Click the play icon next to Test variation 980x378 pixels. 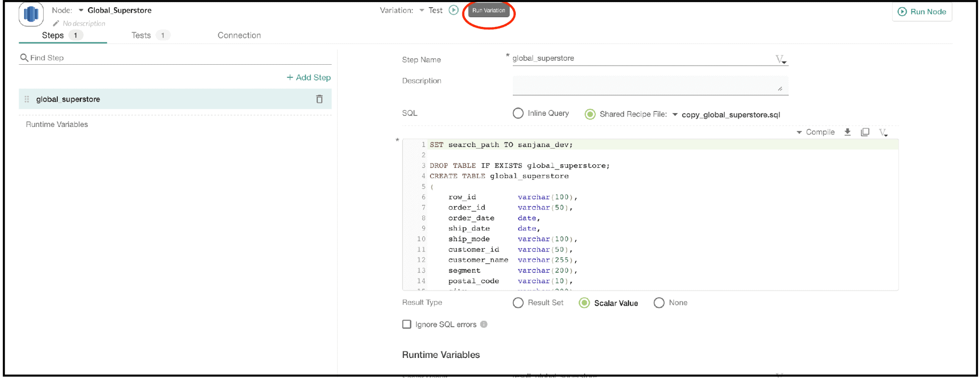pos(454,10)
